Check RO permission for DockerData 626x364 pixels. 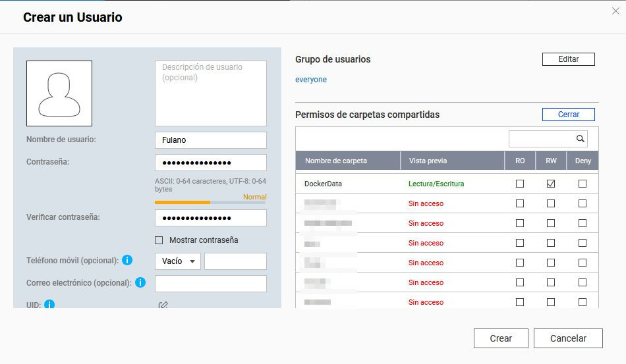520,184
